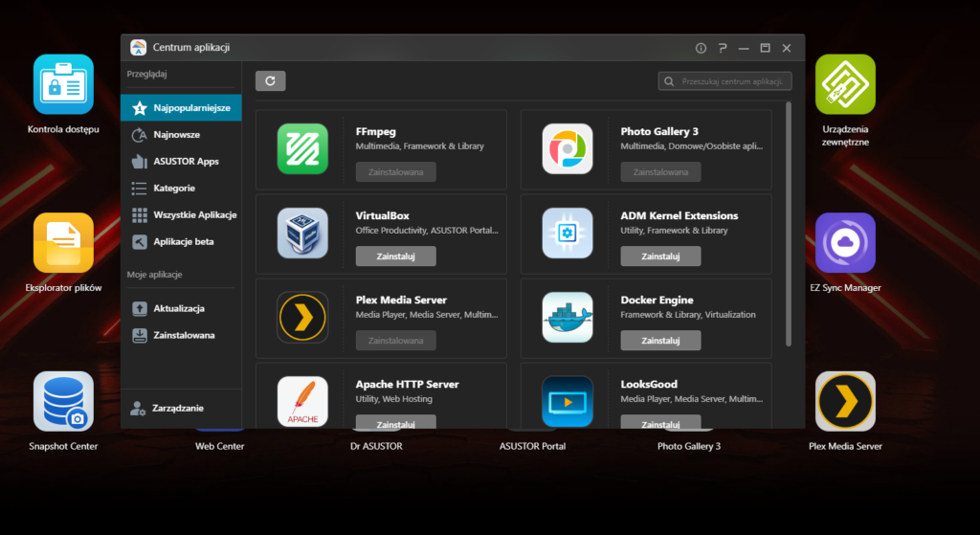
Task: Click ASUSTOR Portal desktop label
Action: pyautogui.click(x=532, y=446)
